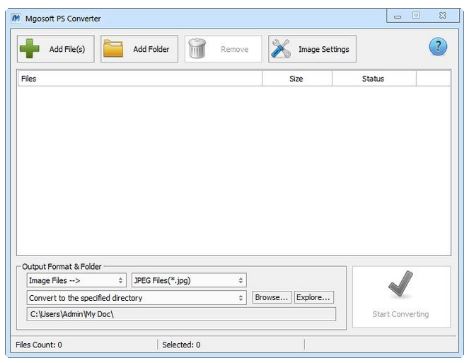
Task: Click the Mgosoft app icon in title bar
Action: (x=16, y=18)
